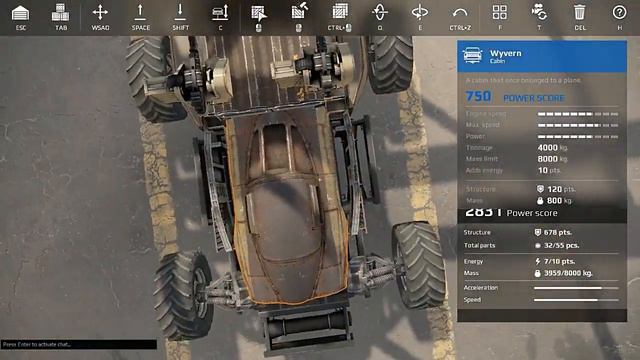
Task: Click the Max speed segmented bar
Action: pos(578,125)
